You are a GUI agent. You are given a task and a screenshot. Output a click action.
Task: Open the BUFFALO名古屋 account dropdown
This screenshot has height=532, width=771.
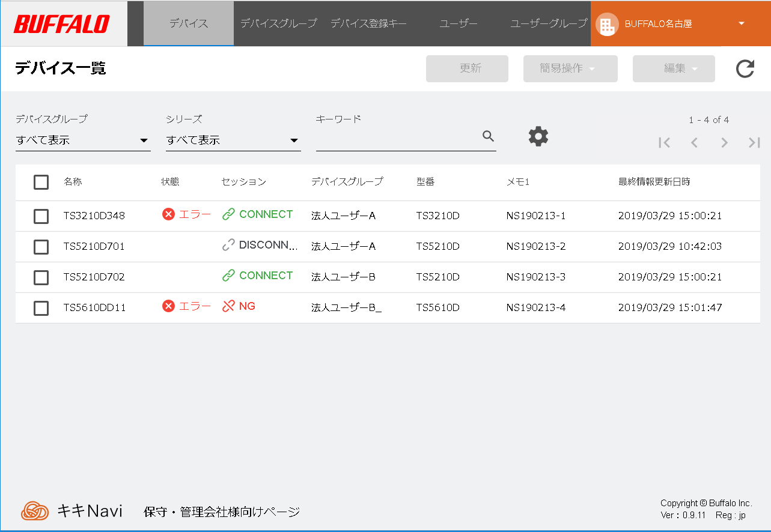coord(680,24)
